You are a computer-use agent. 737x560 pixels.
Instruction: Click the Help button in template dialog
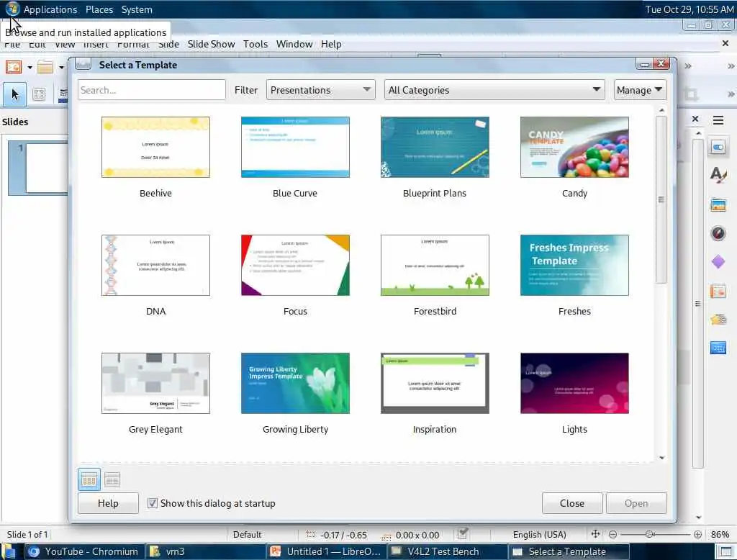click(108, 503)
